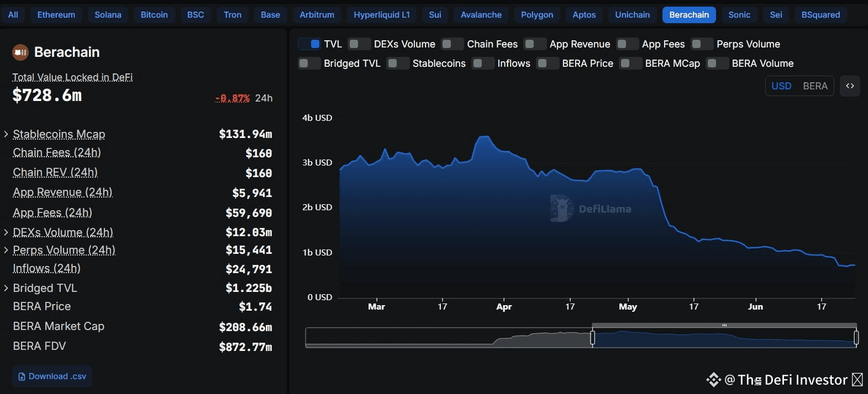868x394 pixels.
Task: Click the Binance square logo watermark
Action: 713,380
